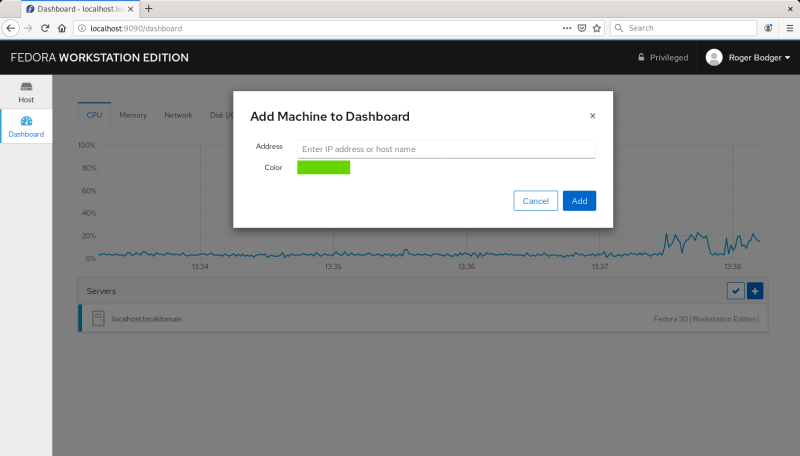Cancel adding a machine
800x456 pixels.
tap(535, 201)
